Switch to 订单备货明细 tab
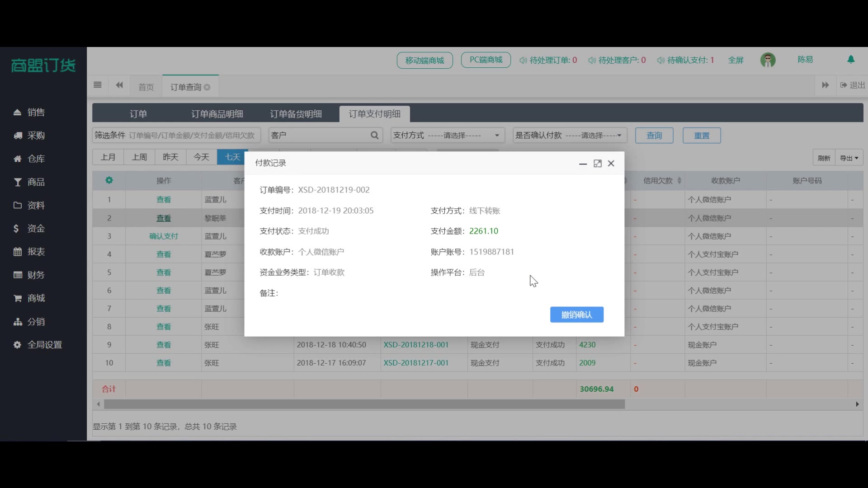This screenshot has width=868, height=488. [296, 114]
